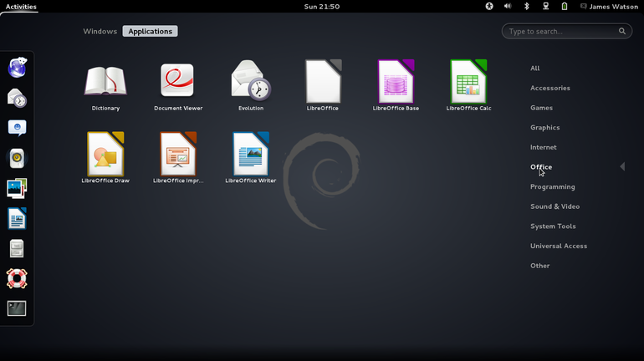Open the Files cabinet icon in the dash
Screen dimensions: 644x361
pos(17,248)
